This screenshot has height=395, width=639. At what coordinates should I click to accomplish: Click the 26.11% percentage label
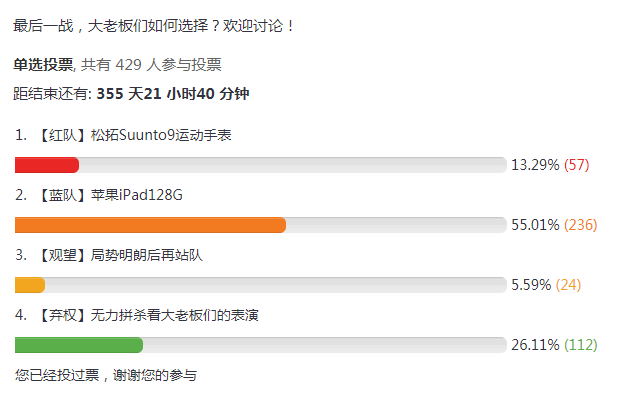535,345
